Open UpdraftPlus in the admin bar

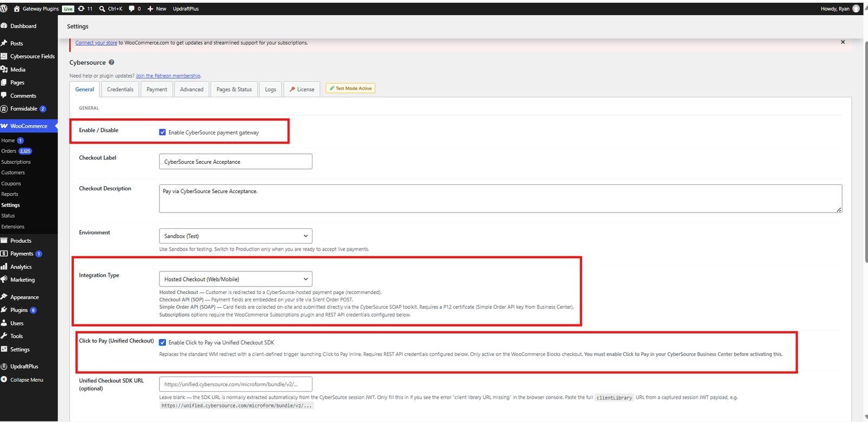186,9
